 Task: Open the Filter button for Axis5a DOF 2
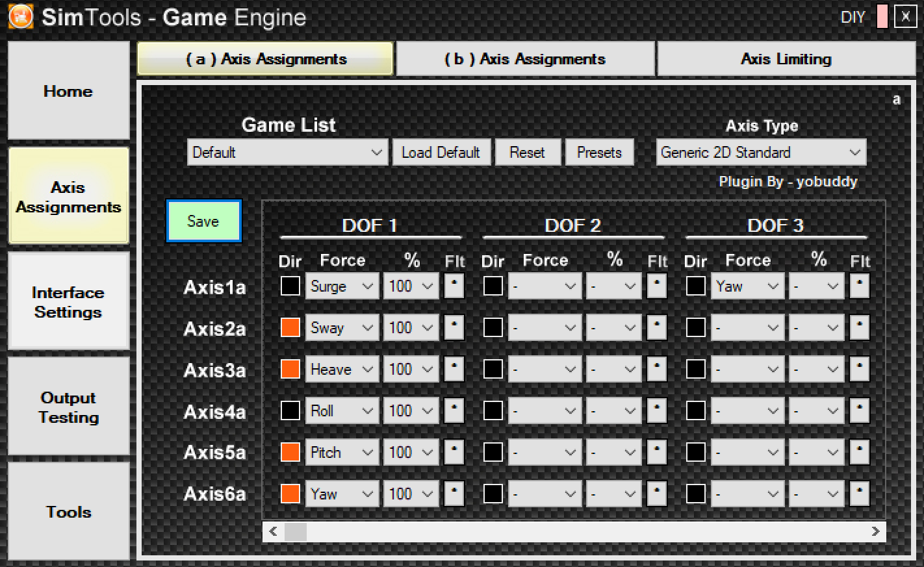point(657,452)
